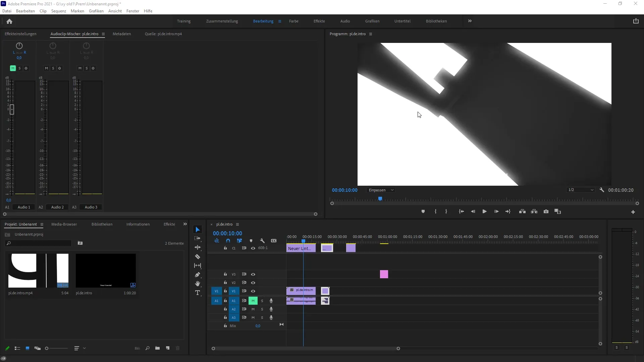Select the Track Select Forward tool

[x=198, y=238]
